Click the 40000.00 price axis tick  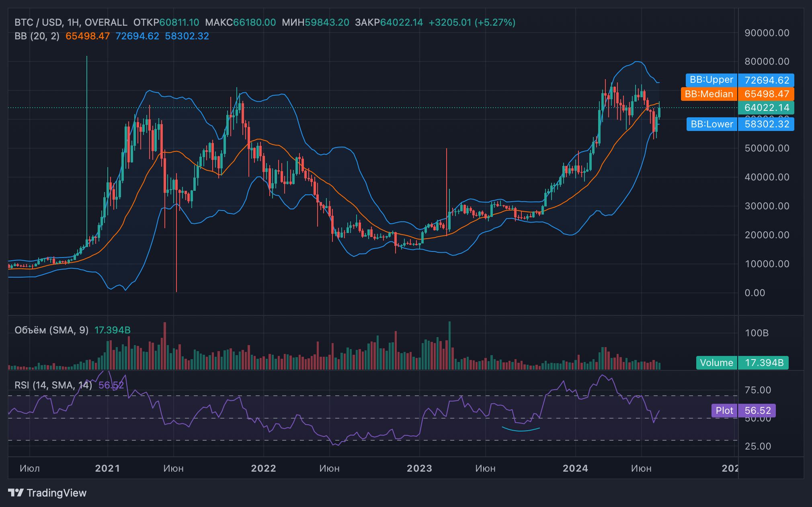point(767,177)
